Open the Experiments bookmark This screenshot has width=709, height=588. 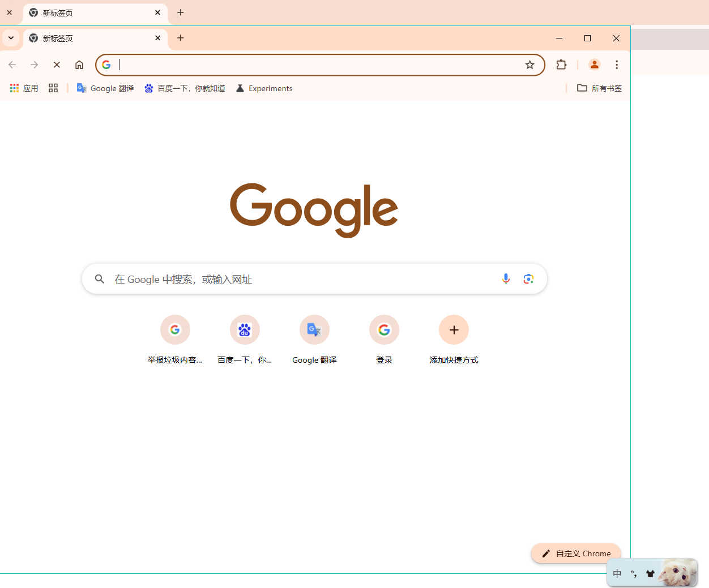[264, 88]
